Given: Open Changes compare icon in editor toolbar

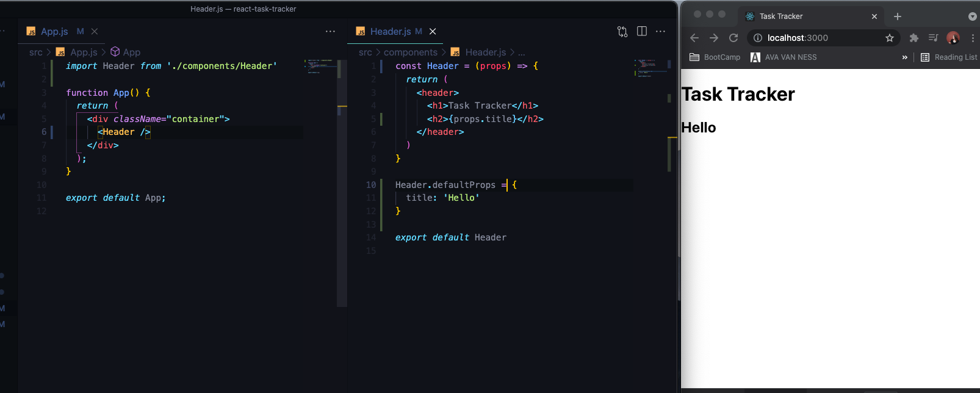Looking at the screenshot, I should tap(622, 32).
